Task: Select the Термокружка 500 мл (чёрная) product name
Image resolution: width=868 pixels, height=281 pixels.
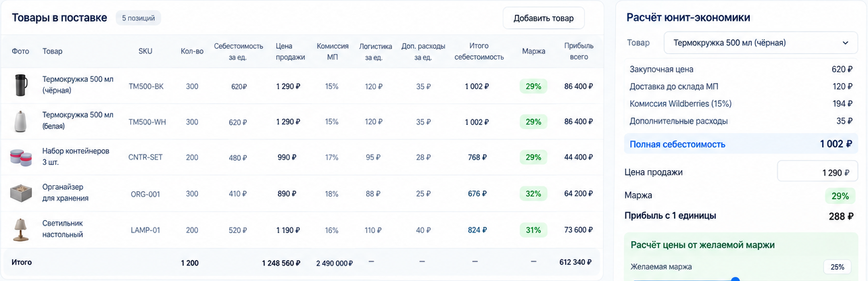Action: [x=78, y=86]
